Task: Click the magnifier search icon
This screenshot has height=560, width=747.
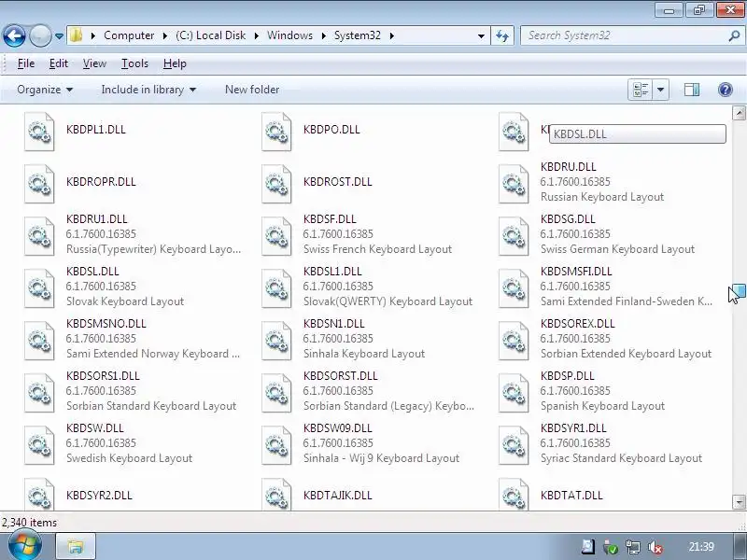Action: coord(734,35)
